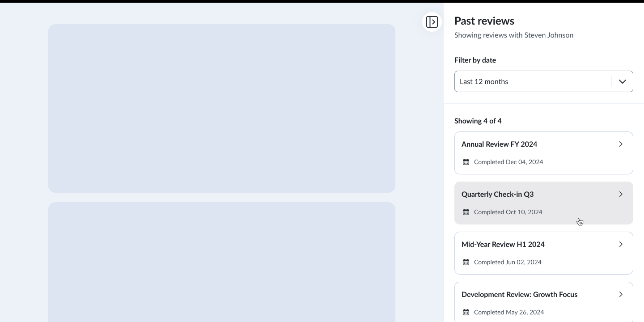Click calendar icon beside Completed May 26, 2024
The image size is (644, 322).
coord(466,312)
